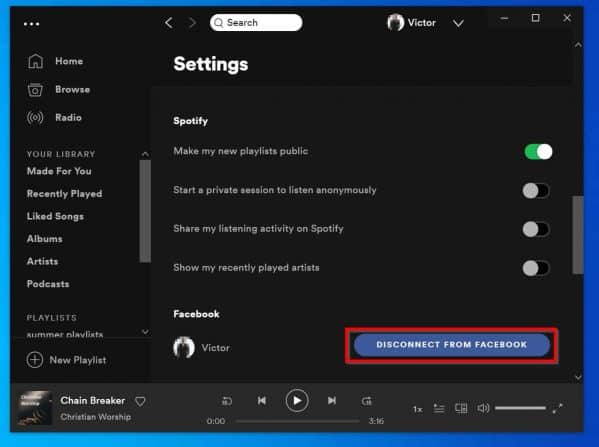The height and width of the screenshot is (447, 599).
Task: Open Victor's profile avatar in the top bar
Action: [395, 23]
